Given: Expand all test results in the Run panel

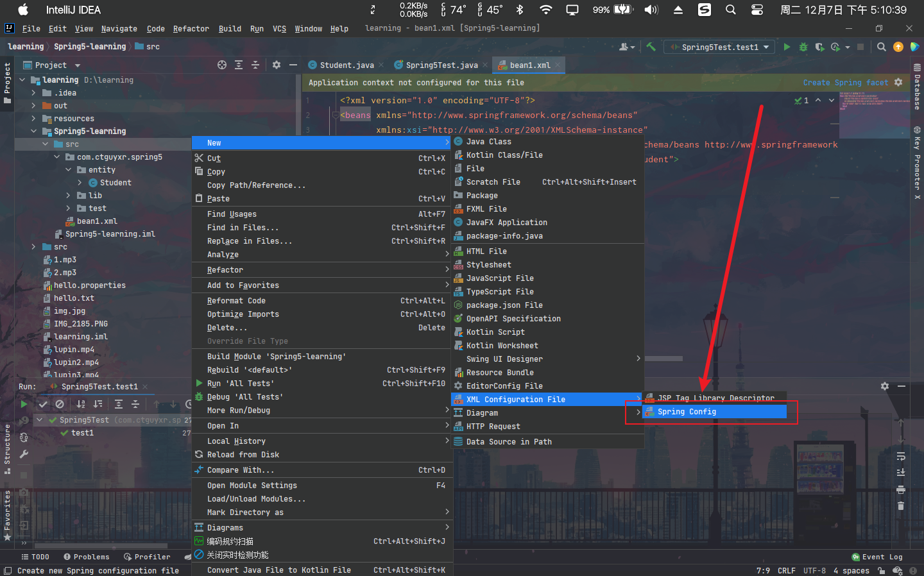Looking at the screenshot, I should pyautogui.click(x=119, y=404).
